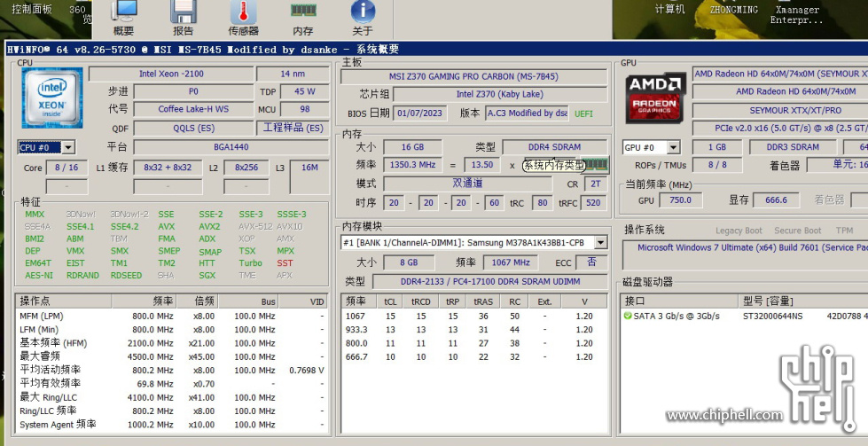Screen dimensions: 868x446
Task: Select the 933.3 memory timing row
Action: point(473,330)
